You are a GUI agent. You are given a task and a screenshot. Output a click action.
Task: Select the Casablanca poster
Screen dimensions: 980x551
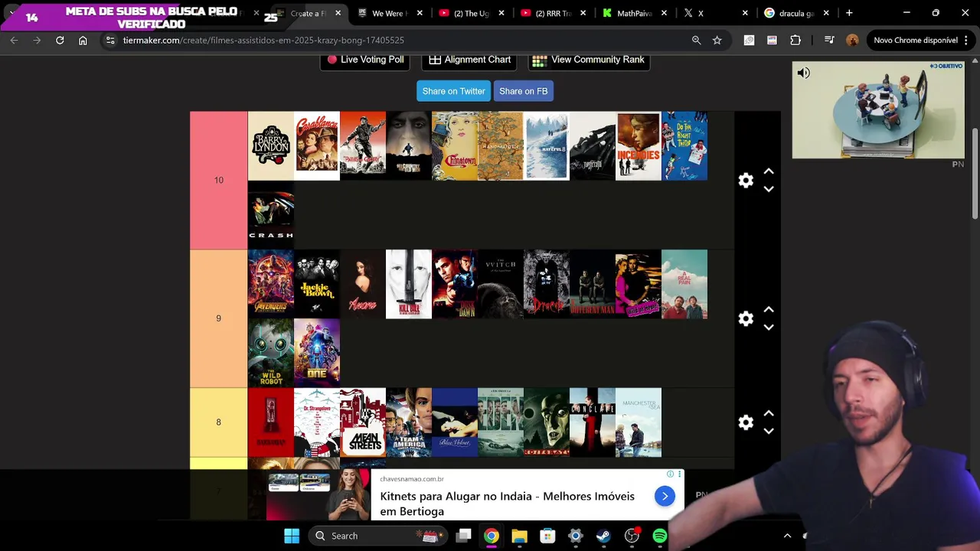317,146
